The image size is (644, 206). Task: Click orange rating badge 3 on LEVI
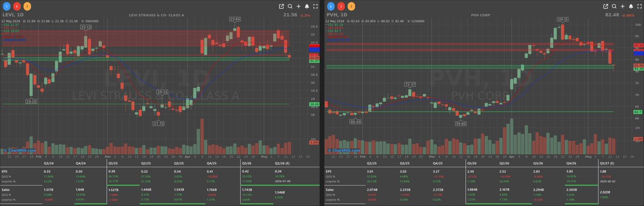tap(26, 6)
